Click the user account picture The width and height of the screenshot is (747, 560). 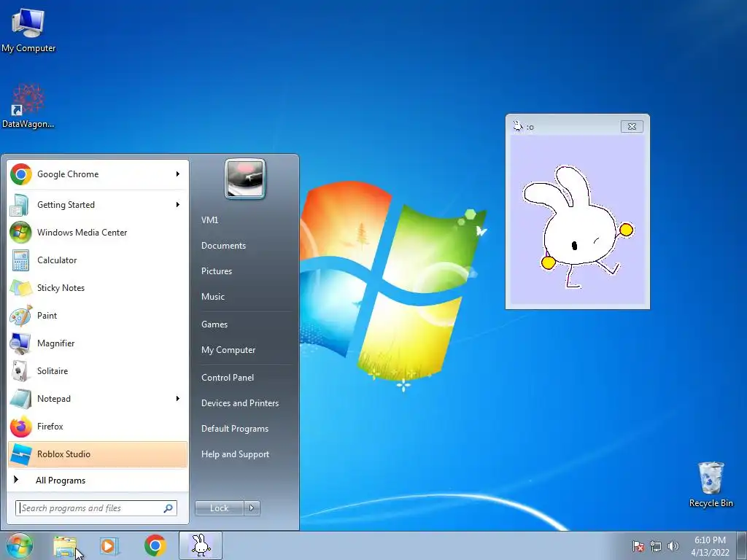tap(245, 179)
